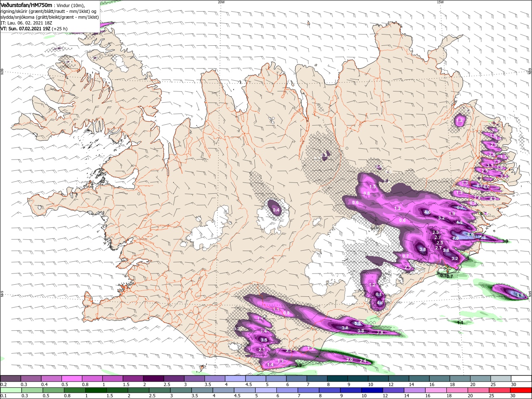Click the 'IT: Lau. 06. 02. 2021 18Z' line
This screenshot has height=399, width=532.
27,23
